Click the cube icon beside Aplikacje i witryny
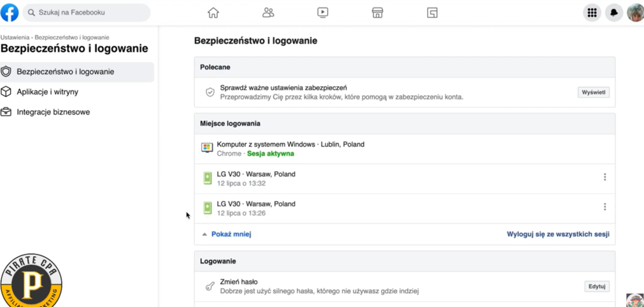The height and width of the screenshot is (307, 644). (x=6, y=92)
